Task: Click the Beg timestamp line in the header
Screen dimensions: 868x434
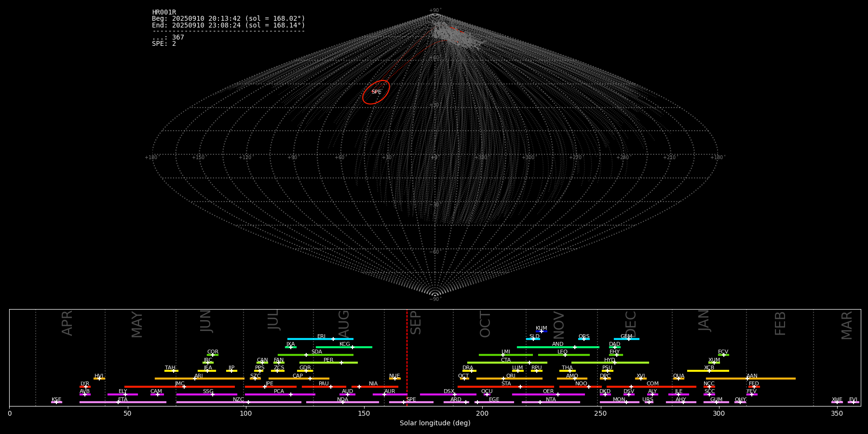Action: tap(229, 19)
